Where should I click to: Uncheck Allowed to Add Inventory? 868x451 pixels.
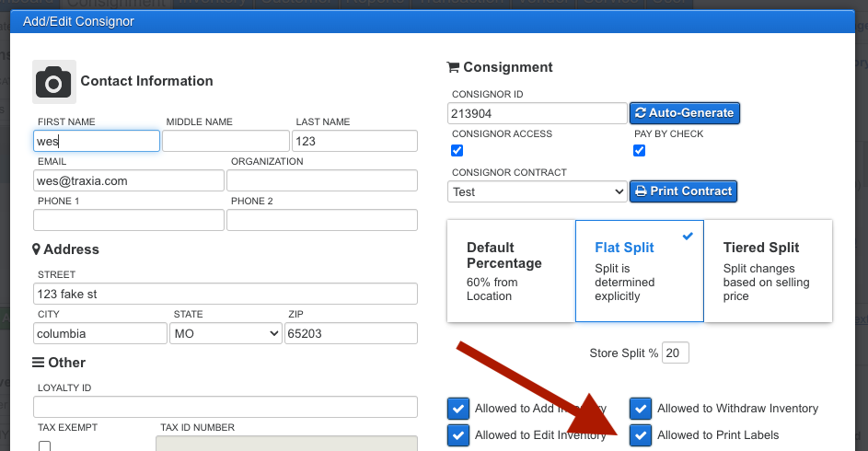[x=458, y=409]
